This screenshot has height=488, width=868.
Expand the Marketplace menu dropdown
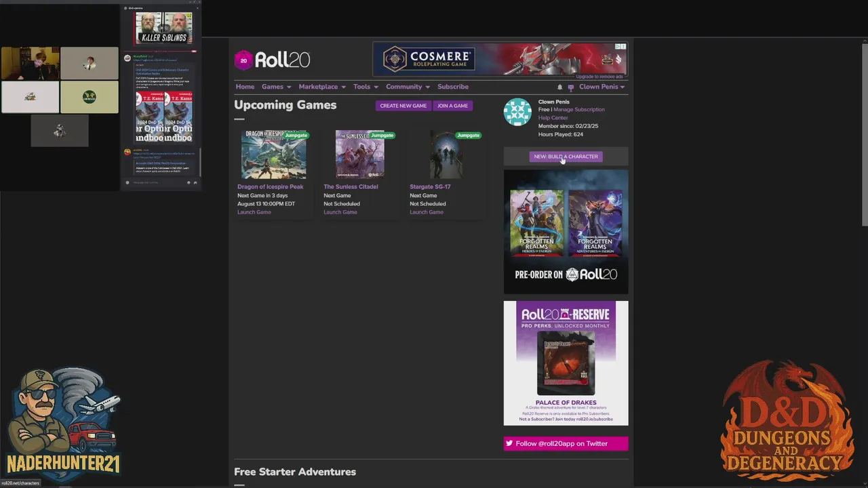[x=322, y=87]
